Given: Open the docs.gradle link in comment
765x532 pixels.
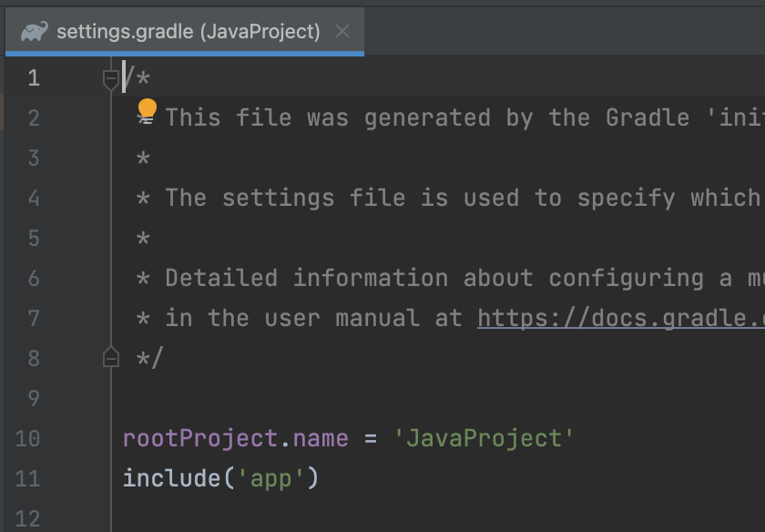Looking at the screenshot, I should coord(620,318).
